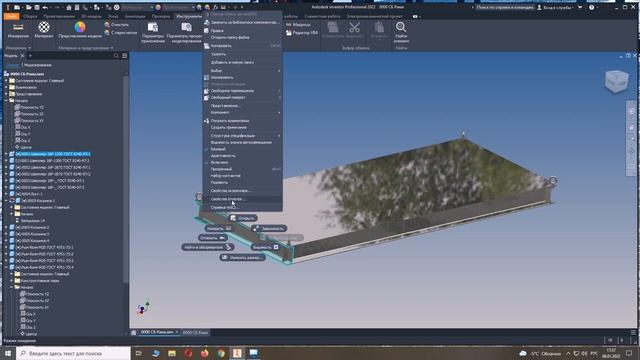Expand the 0004 Лист:1 component node
Viewport: 640px width, 360px height.
[6, 194]
